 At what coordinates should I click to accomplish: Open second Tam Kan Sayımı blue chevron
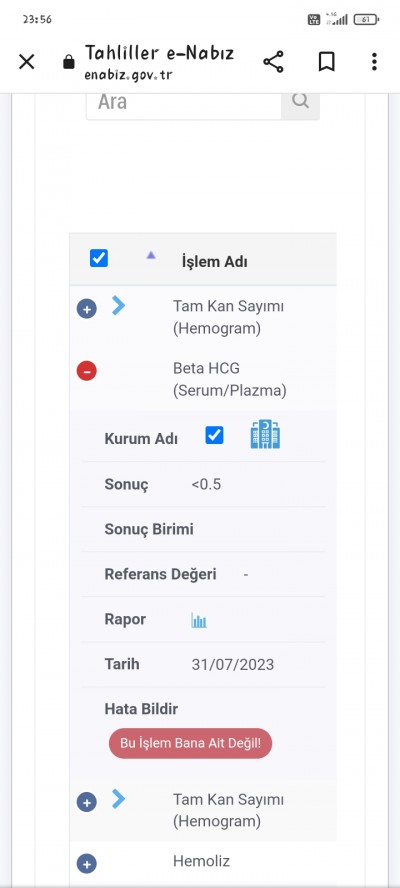click(118, 799)
